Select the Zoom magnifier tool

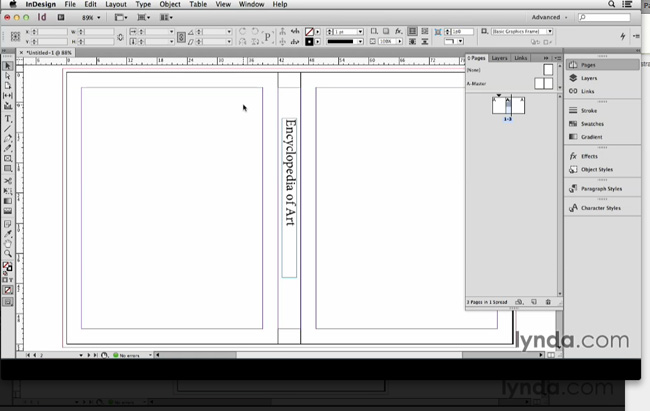point(8,253)
